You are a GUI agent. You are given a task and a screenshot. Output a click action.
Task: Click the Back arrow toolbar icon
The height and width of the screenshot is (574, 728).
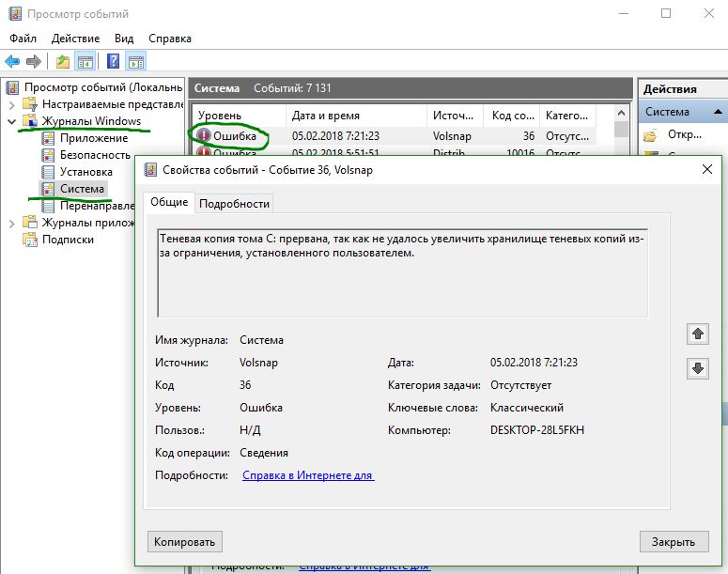(x=12, y=61)
